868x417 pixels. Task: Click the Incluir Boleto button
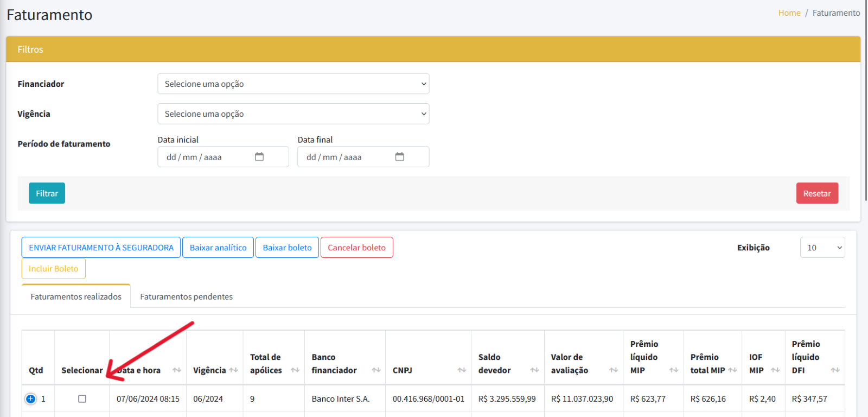[x=53, y=268]
